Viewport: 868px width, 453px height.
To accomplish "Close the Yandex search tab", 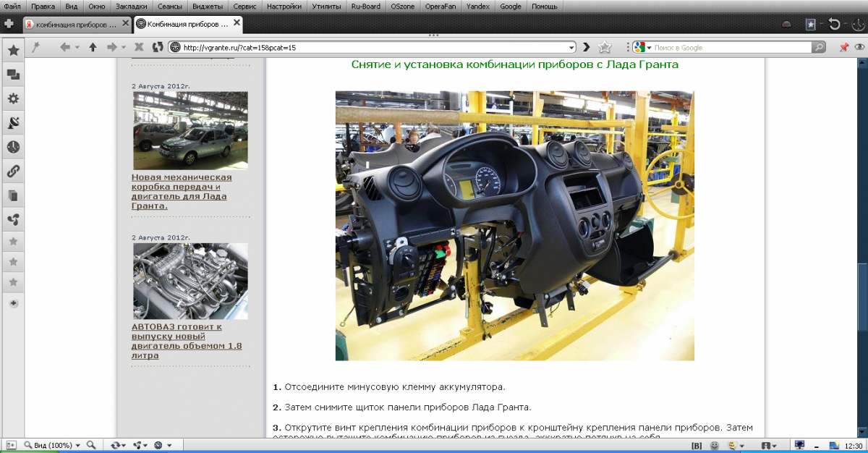I will (x=126, y=24).
